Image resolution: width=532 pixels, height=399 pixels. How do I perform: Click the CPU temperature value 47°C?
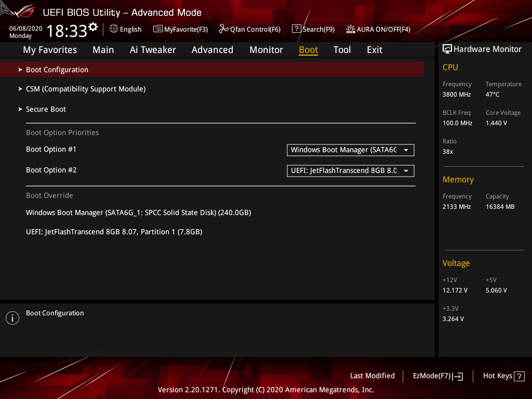pyautogui.click(x=493, y=95)
